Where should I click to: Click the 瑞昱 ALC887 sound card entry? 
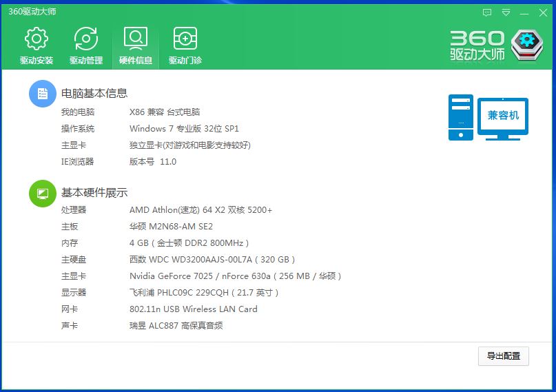click(x=176, y=326)
